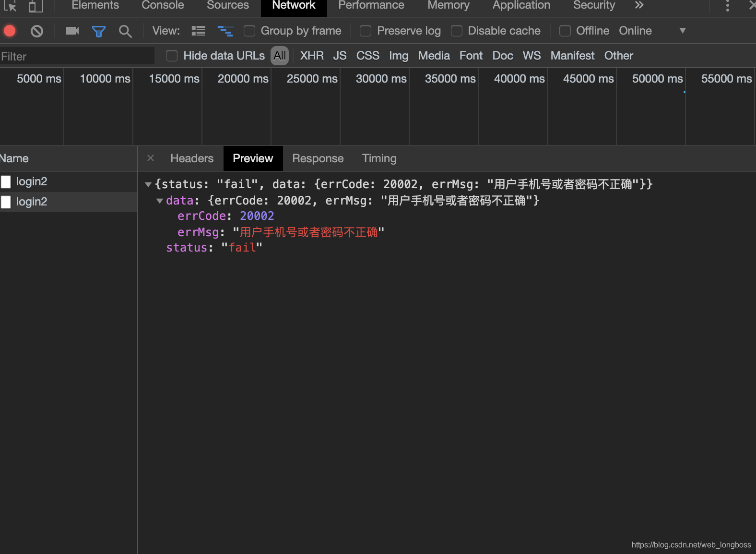756x554 pixels.
Task: Open the Elements tab
Action: [95, 5]
